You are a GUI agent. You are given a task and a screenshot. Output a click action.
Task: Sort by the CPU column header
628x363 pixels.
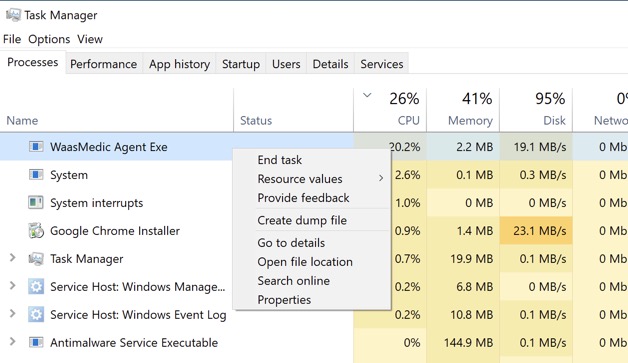[408, 121]
